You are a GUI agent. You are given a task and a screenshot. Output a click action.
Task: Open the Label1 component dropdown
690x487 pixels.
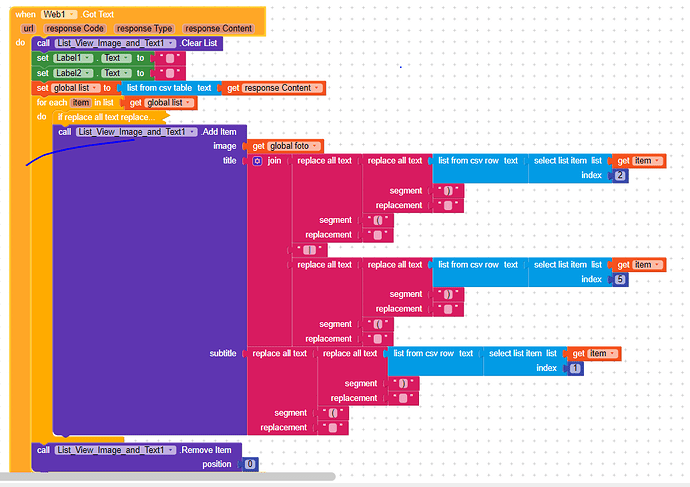click(88, 58)
